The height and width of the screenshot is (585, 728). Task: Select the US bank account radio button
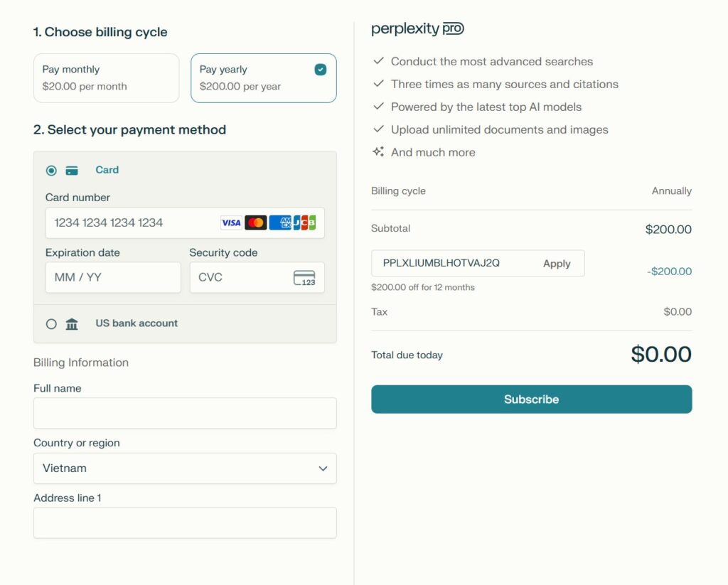click(51, 324)
